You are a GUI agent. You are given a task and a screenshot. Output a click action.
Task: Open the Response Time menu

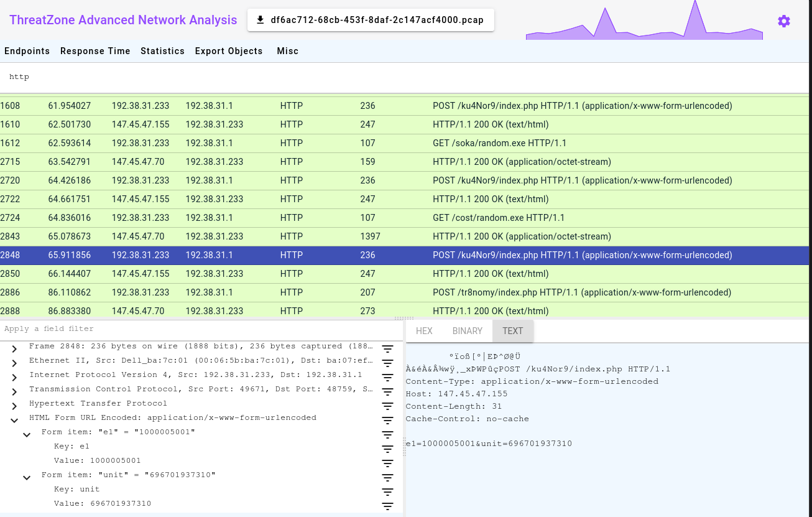pos(95,51)
